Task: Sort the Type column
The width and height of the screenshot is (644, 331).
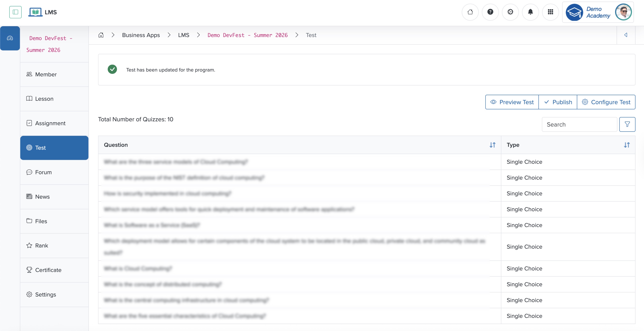Action: pyautogui.click(x=627, y=145)
